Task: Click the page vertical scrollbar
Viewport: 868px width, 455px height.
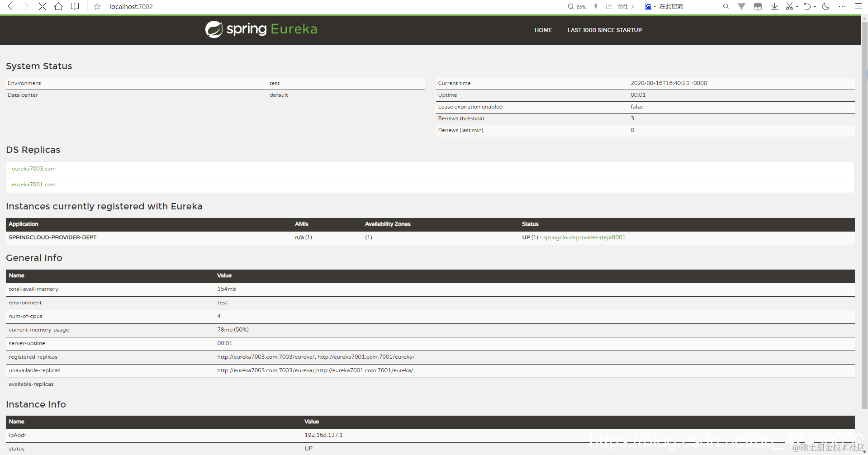Action: click(864, 215)
